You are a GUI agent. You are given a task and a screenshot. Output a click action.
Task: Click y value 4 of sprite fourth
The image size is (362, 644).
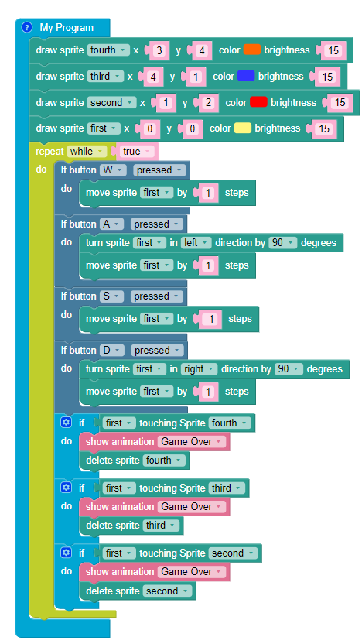(201, 50)
